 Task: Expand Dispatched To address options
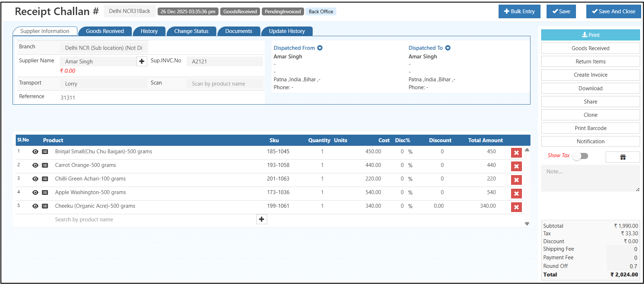tap(448, 48)
